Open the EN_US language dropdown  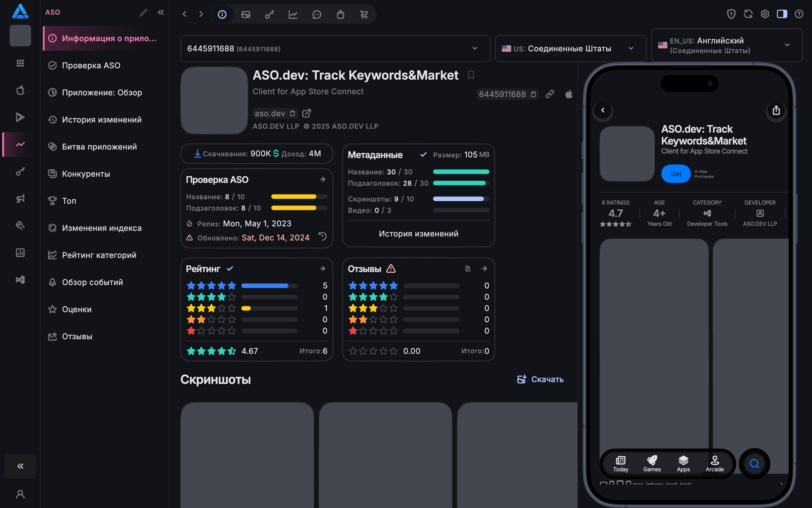pos(727,45)
